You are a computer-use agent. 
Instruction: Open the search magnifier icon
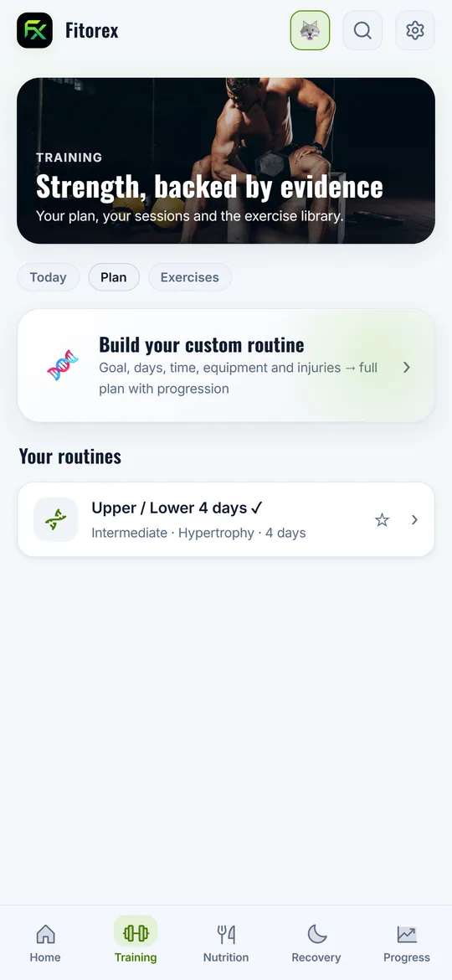point(362,30)
